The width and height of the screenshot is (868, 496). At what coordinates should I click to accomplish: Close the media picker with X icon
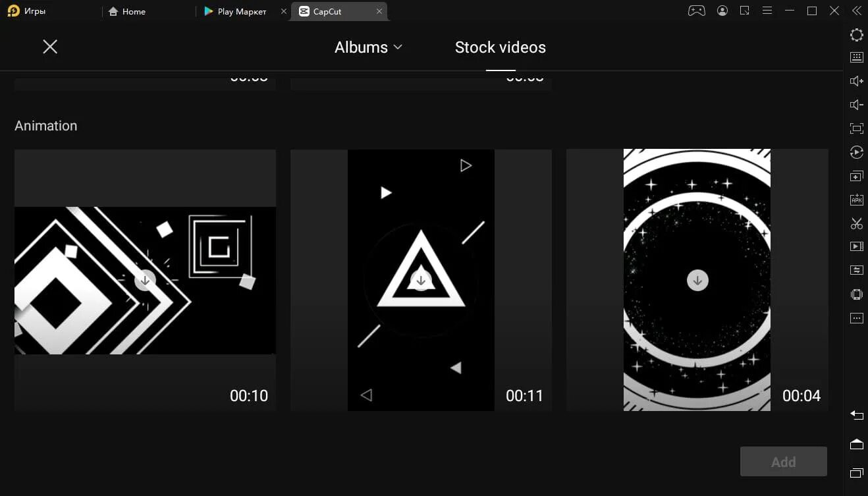click(50, 46)
